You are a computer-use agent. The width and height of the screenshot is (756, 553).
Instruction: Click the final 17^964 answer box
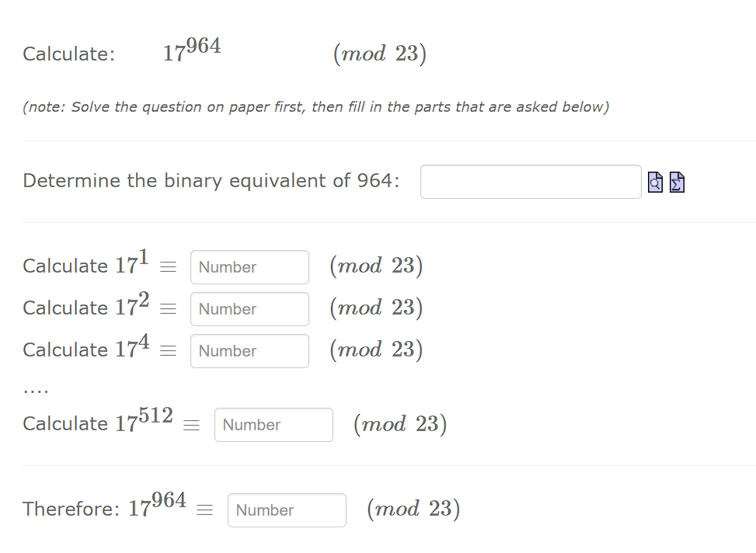tap(287, 510)
